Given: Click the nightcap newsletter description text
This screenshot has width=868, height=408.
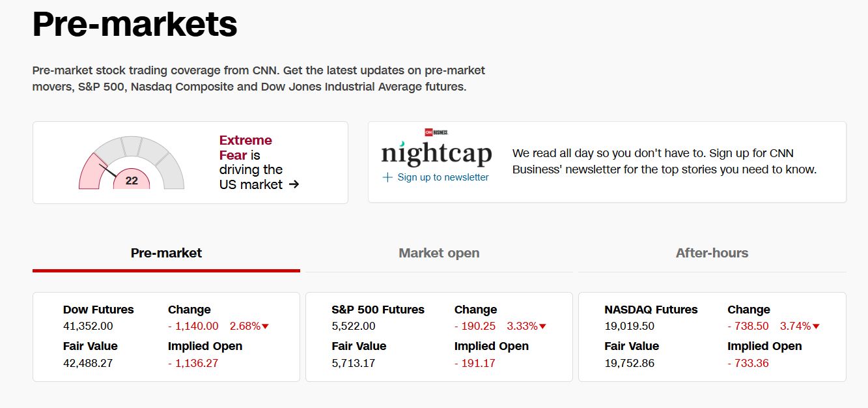Looking at the screenshot, I should click(x=664, y=162).
